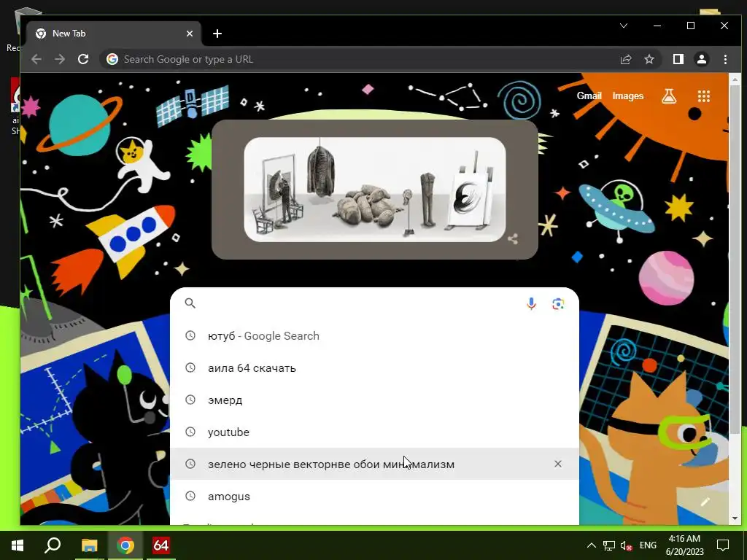The height and width of the screenshot is (560, 747).
Task: Open the clock showing 4:16 AM
Action: (684, 545)
